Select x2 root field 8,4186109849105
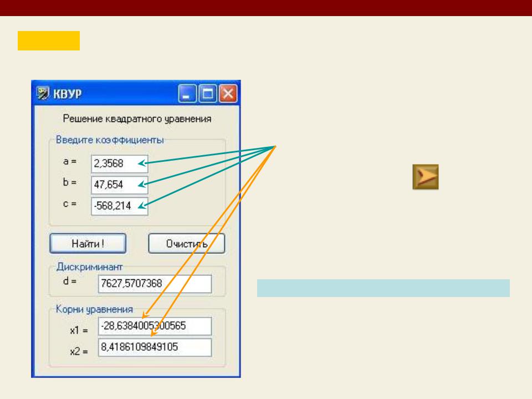The width and height of the screenshot is (532, 399). (155, 347)
